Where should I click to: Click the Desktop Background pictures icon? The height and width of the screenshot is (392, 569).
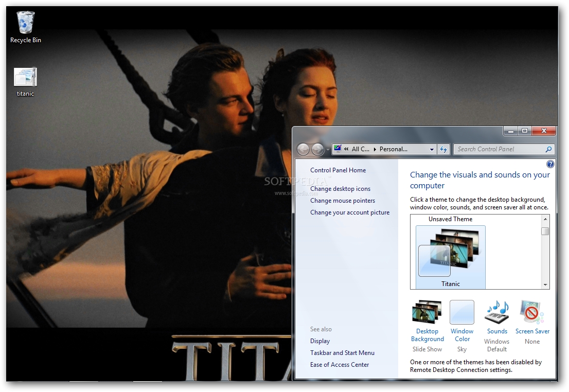[427, 312]
